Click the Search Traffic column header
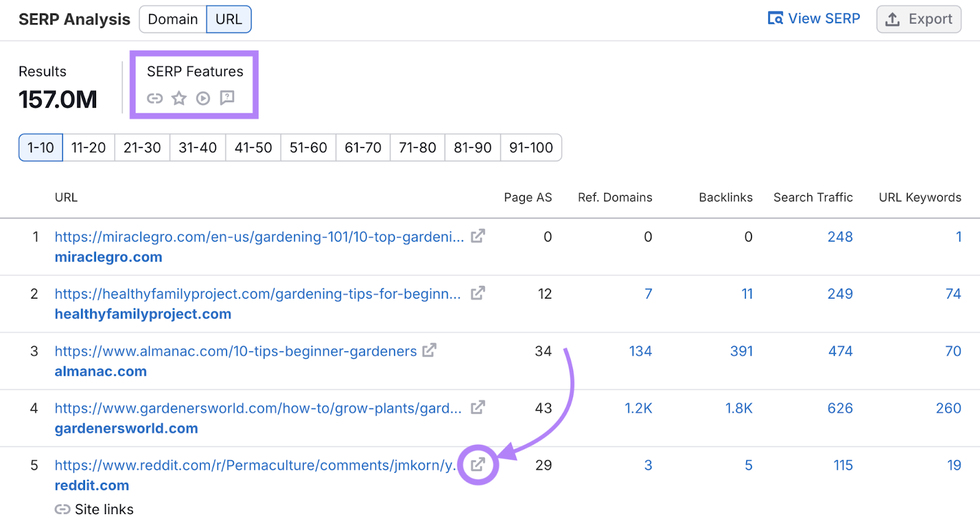The image size is (980, 530). click(x=813, y=198)
